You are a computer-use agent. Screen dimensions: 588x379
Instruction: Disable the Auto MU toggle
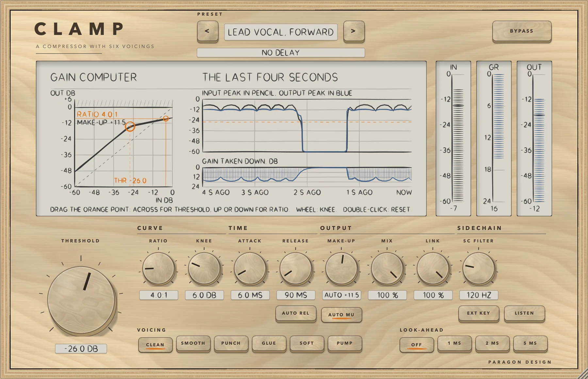coord(342,315)
